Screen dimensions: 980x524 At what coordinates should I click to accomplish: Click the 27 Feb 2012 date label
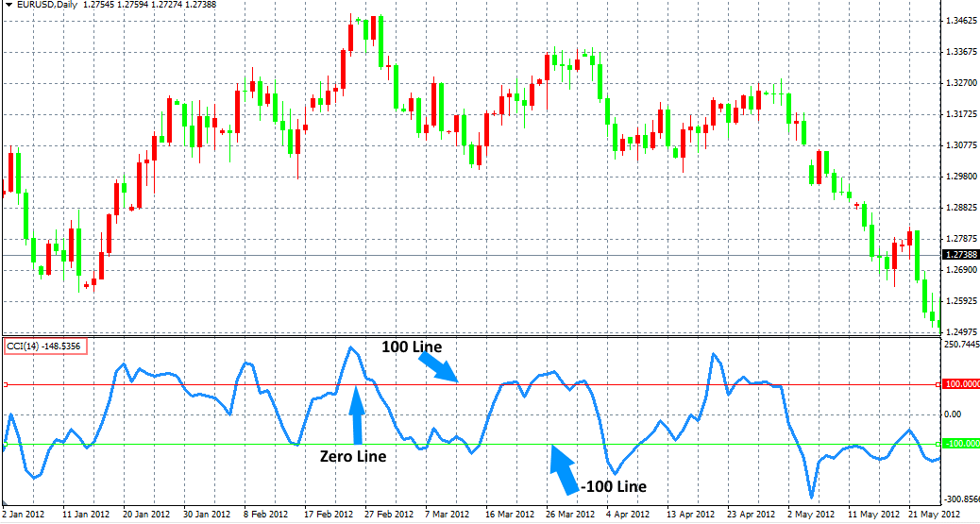click(389, 516)
